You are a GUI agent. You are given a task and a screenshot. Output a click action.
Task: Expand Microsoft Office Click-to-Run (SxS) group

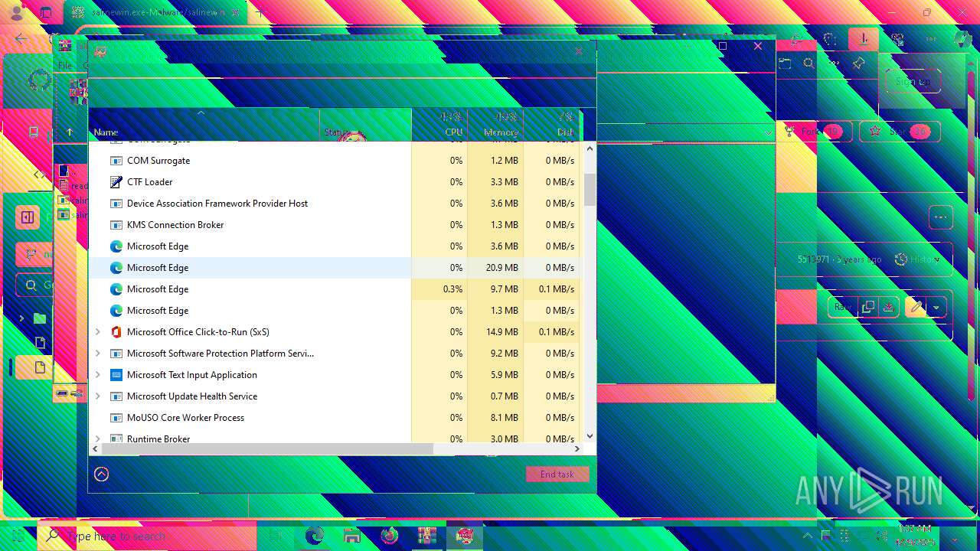(97, 332)
